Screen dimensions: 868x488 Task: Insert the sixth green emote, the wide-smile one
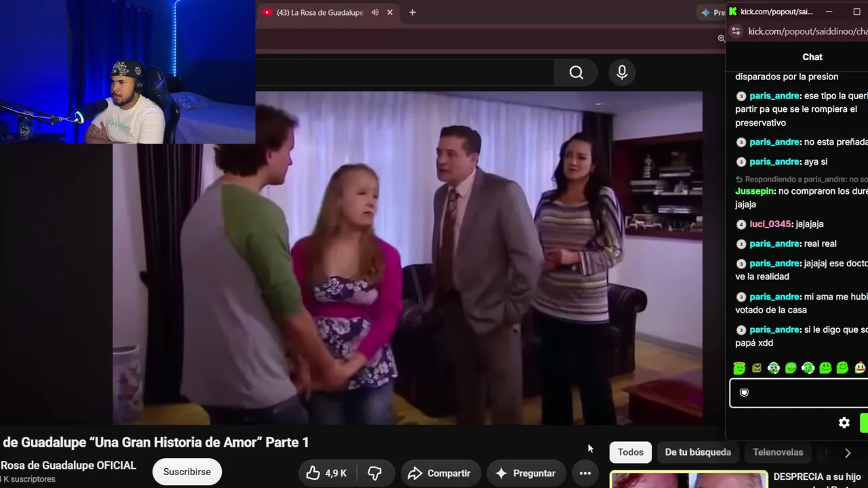(x=825, y=368)
